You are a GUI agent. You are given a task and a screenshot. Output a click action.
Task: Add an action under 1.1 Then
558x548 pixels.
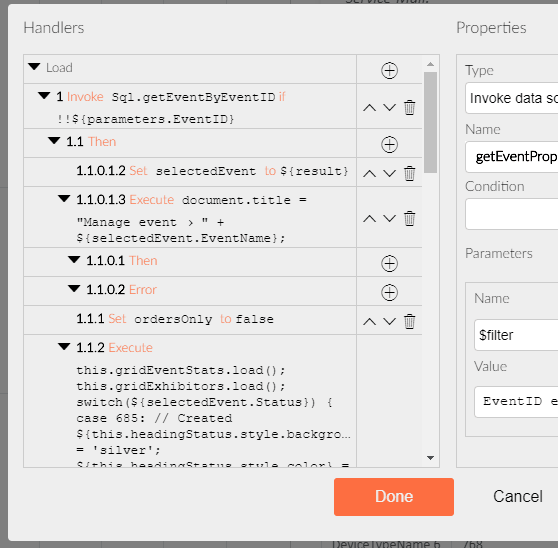point(389,144)
